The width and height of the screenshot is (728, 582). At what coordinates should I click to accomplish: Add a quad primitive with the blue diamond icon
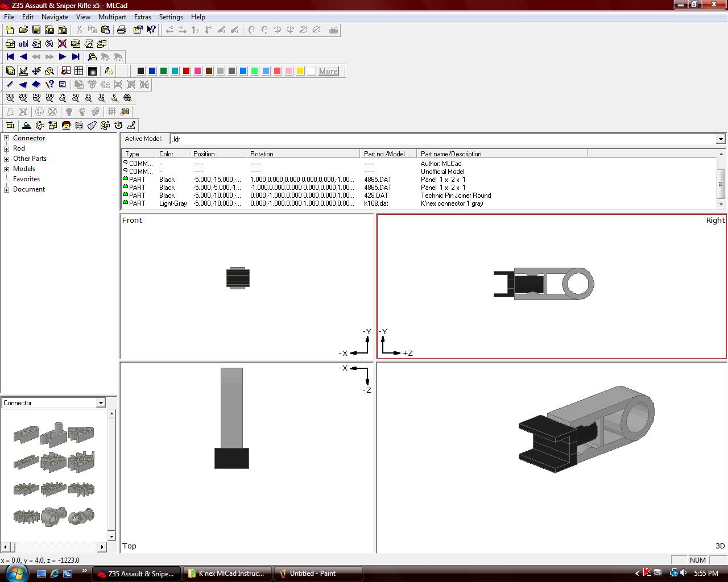[x=36, y=85]
